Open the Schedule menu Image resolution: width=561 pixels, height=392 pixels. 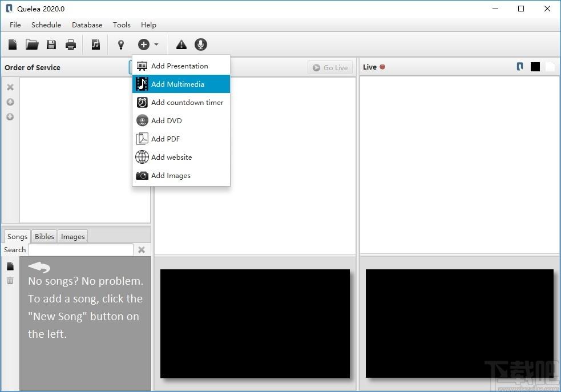[x=46, y=25]
